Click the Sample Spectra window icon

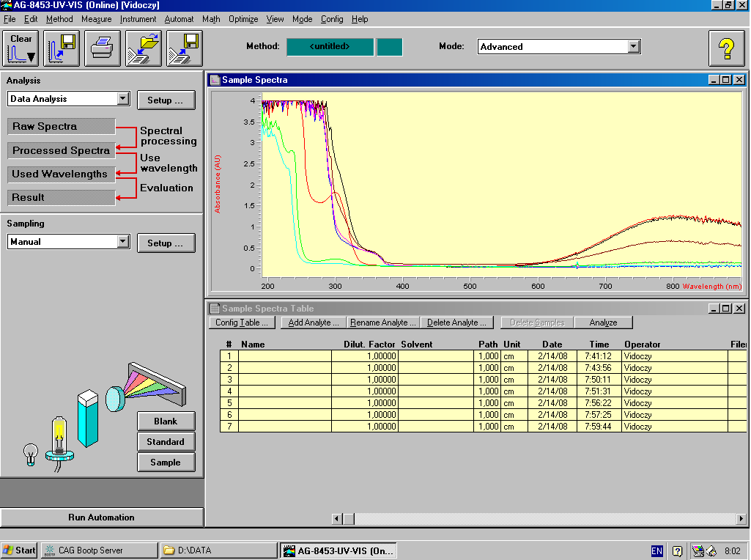tap(215, 80)
